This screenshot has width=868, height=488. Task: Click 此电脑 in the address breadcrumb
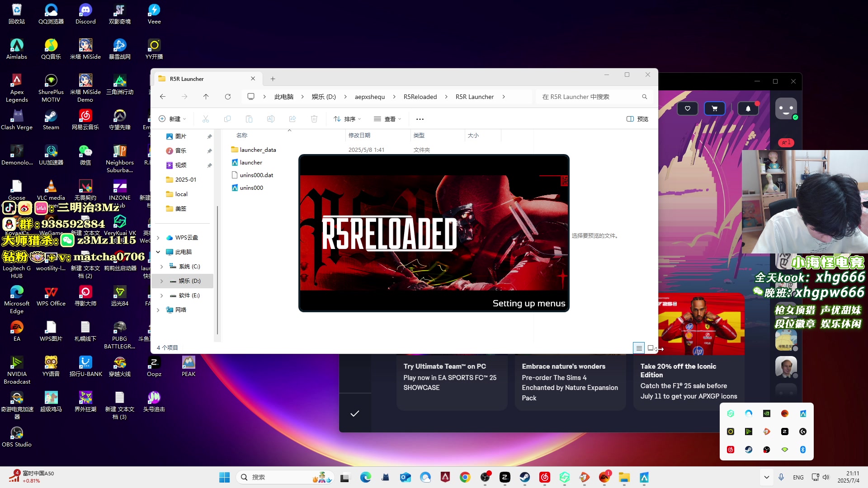point(284,97)
